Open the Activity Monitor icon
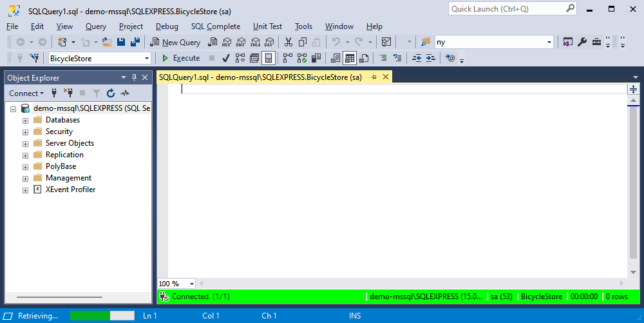Image resolution: width=644 pixels, height=323 pixels. coord(386,42)
